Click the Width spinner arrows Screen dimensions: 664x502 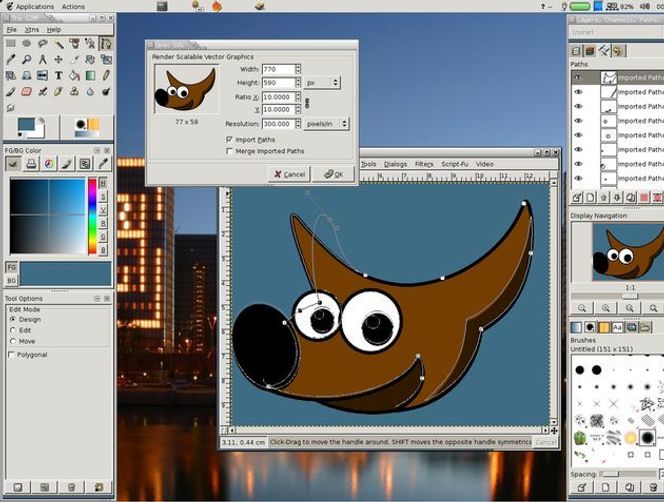click(298, 69)
